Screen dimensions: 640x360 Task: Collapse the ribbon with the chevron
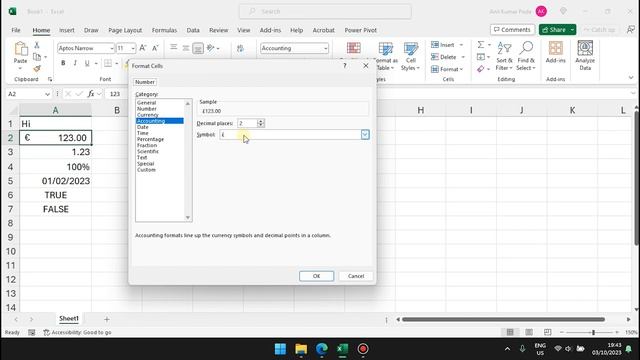pyautogui.click(x=631, y=78)
